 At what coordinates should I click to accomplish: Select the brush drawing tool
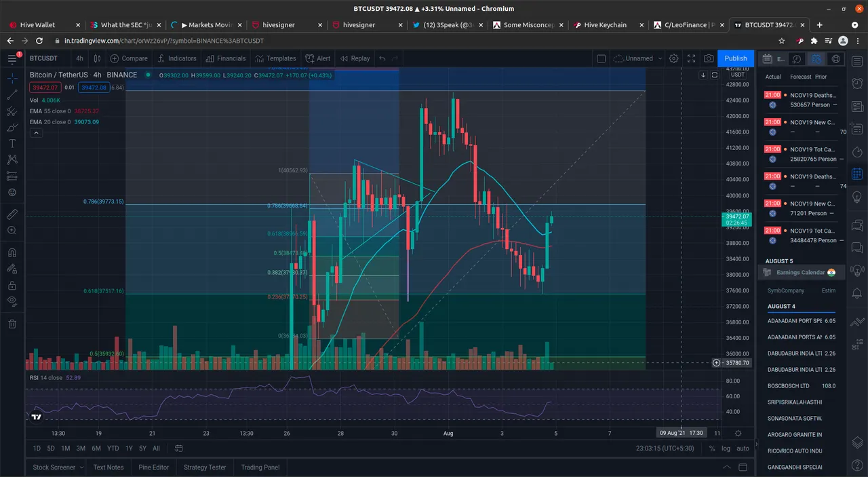[x=12, y=128]
